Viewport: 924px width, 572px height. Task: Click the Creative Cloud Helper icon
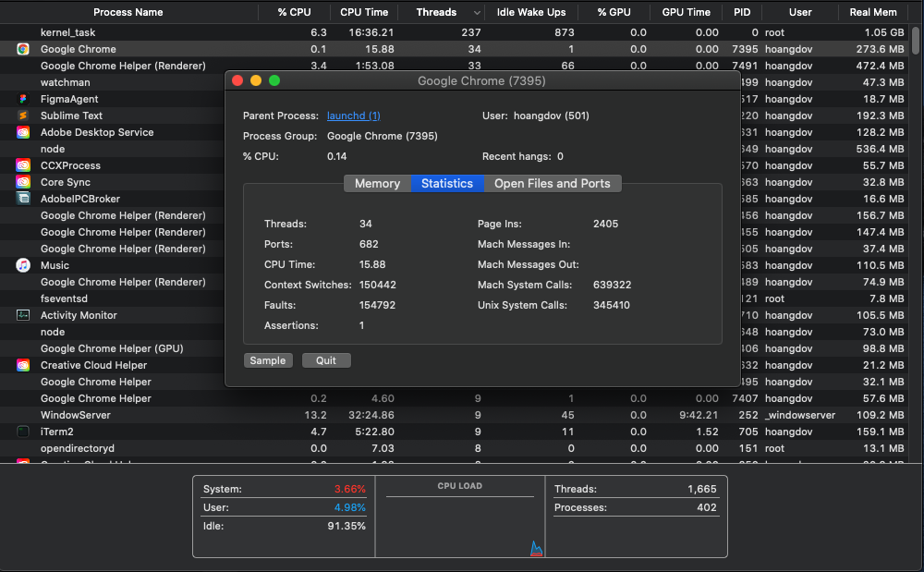tap(23, 365)
